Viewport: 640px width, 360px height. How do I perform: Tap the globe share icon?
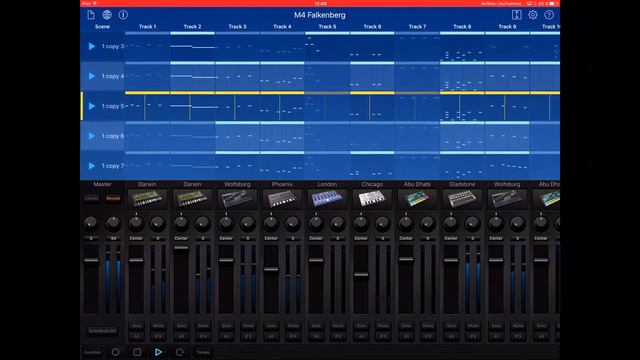click(107, 15)
